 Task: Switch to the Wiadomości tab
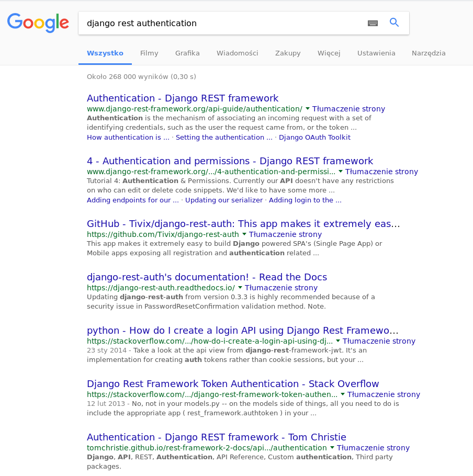point(237,53)
